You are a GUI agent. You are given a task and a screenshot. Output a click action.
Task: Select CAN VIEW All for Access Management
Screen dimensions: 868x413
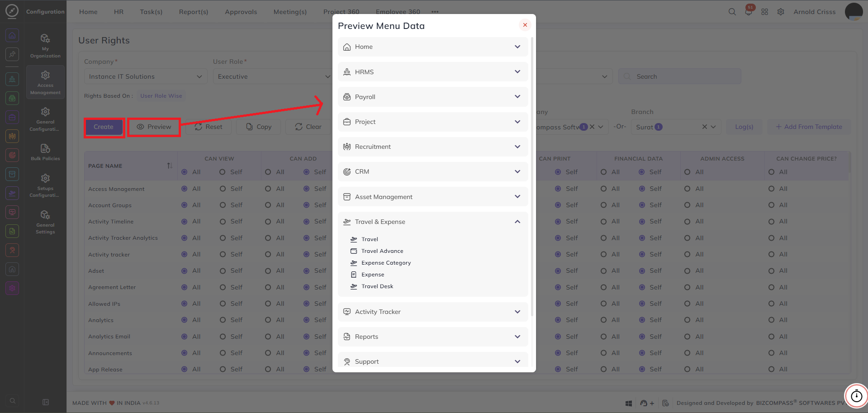point(185,189)
